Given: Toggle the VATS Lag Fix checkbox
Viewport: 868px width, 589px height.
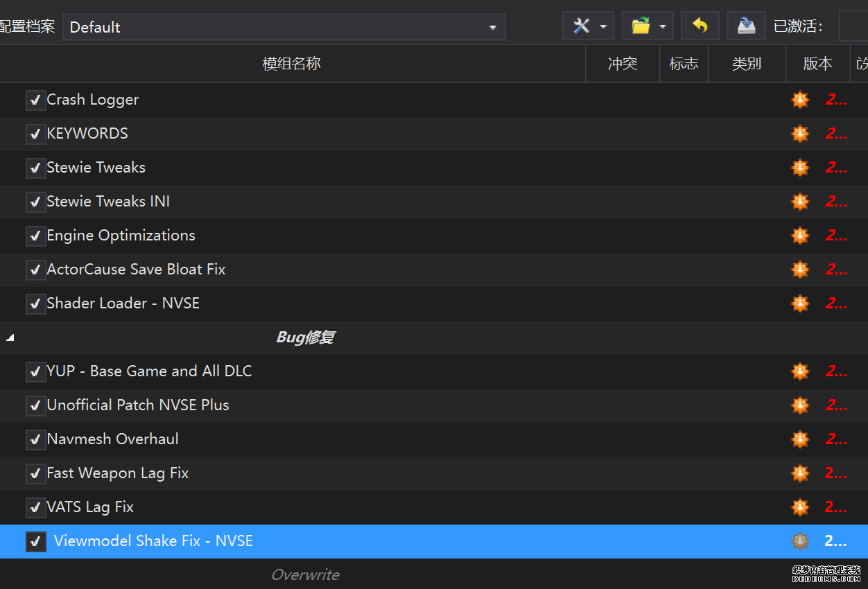Looking at the screenshot, I should coord(35,507).
